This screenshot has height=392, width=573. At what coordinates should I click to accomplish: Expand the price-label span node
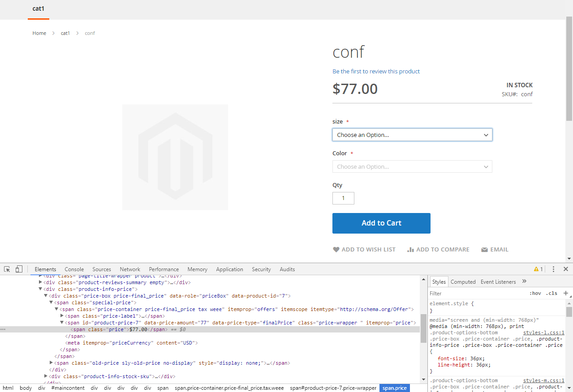(62, 316)
